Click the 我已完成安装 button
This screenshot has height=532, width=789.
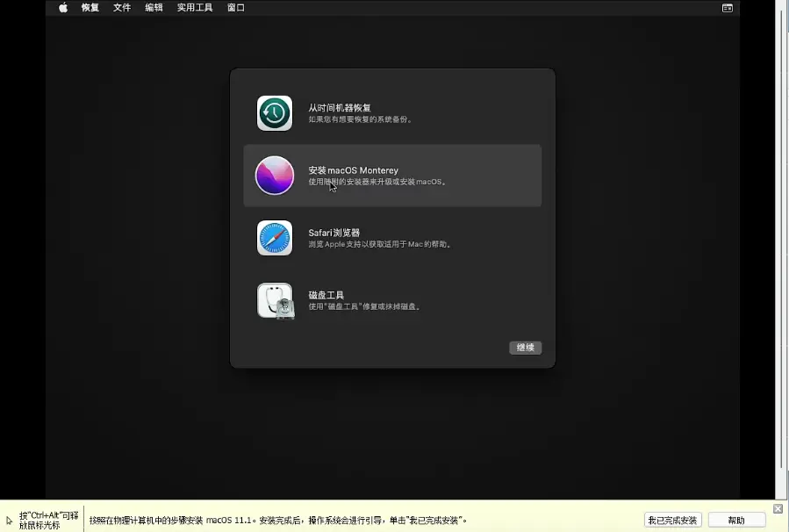pyautogui.click(x=673, y=521)
